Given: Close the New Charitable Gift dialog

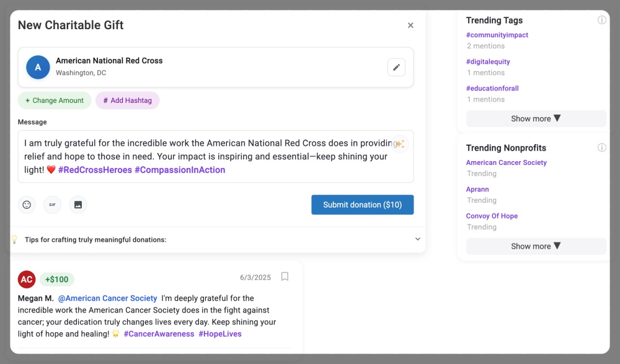Looking at the screenshot, I should pos(410,25).
